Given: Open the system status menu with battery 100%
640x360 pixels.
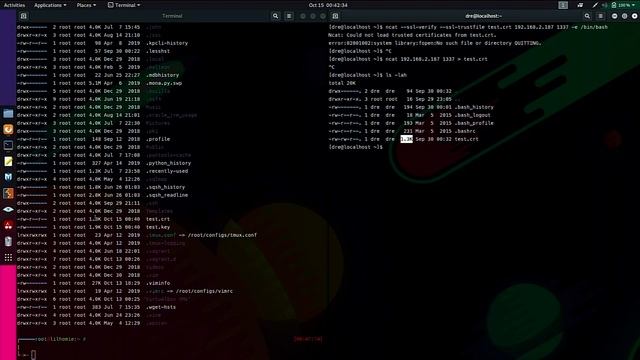Looking at the screenshot, I should pyautogui.click(x=623, y=5).
